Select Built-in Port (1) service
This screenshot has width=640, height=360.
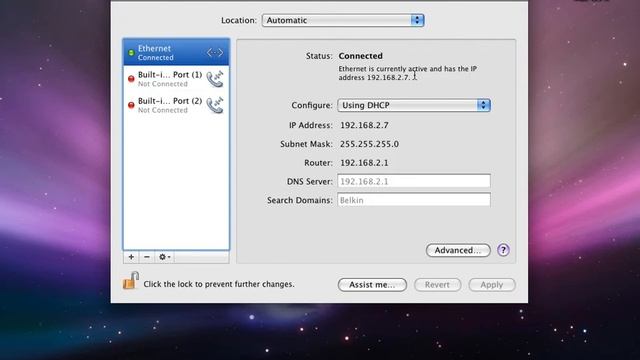(x=176, y=79)
